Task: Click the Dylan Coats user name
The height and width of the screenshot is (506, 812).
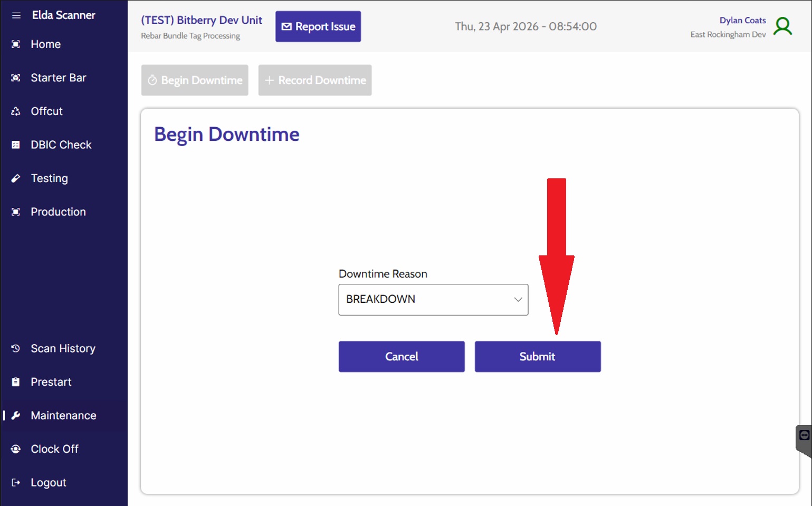Action: tap(742, 20)
